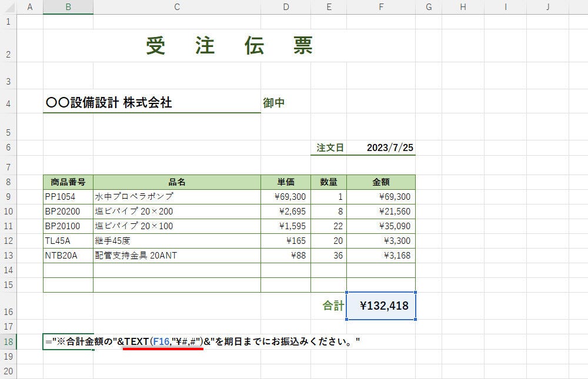Select row 6 header
Image resolution: width=588 pixels, height=379 pixels.
pos(8,147)
